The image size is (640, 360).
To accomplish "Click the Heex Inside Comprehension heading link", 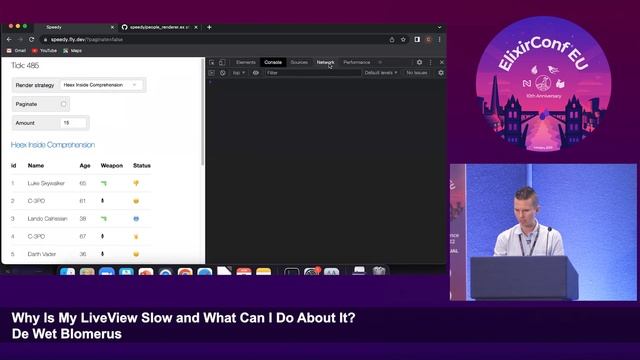I will 53,145.
